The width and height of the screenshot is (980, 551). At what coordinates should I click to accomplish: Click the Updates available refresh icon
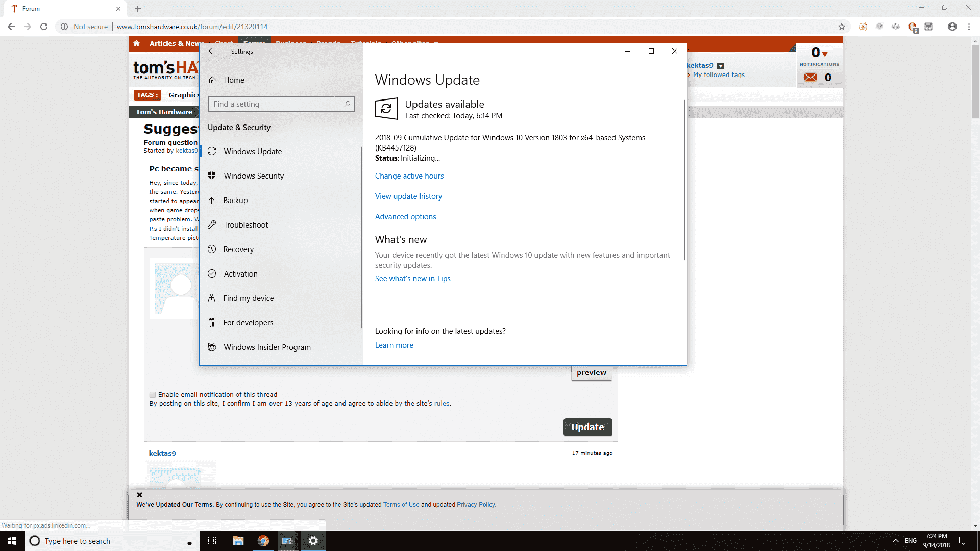coord(386,109)
